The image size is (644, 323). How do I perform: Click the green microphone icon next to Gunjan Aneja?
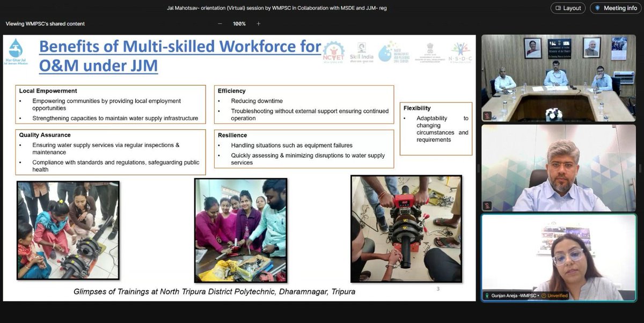click(x=486, y=295)
